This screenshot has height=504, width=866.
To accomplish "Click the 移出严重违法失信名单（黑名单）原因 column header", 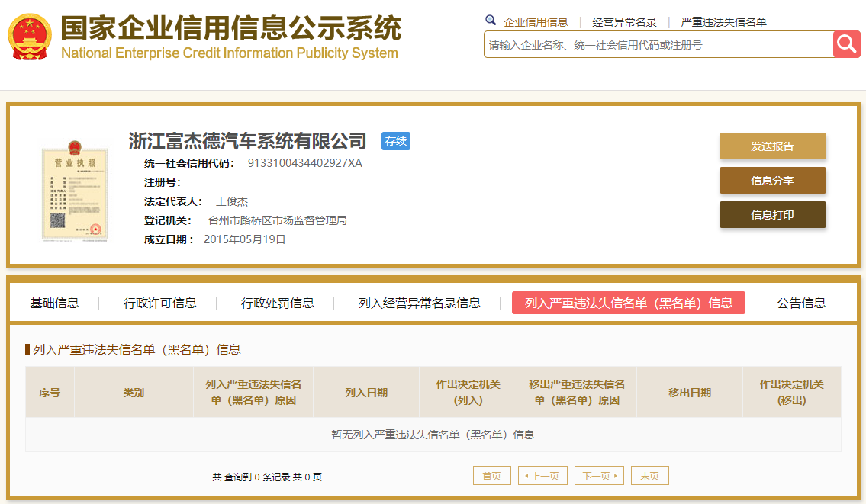I will pos(577,393).
